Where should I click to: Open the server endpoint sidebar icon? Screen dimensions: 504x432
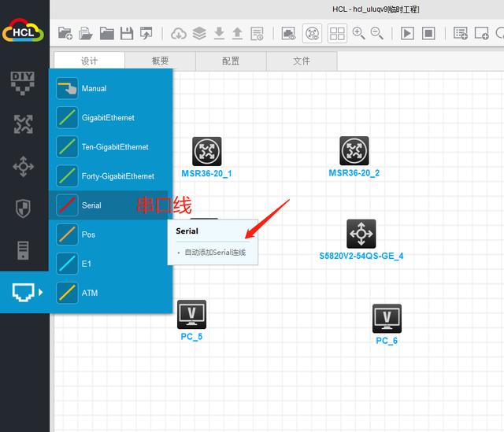23,250
